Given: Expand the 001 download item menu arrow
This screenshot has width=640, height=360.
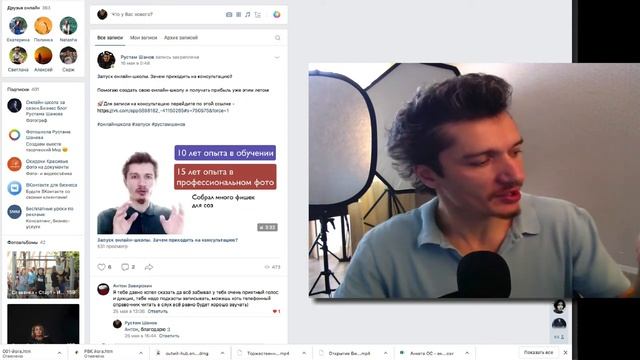Looking at the screenshot, I should [59, 353].
